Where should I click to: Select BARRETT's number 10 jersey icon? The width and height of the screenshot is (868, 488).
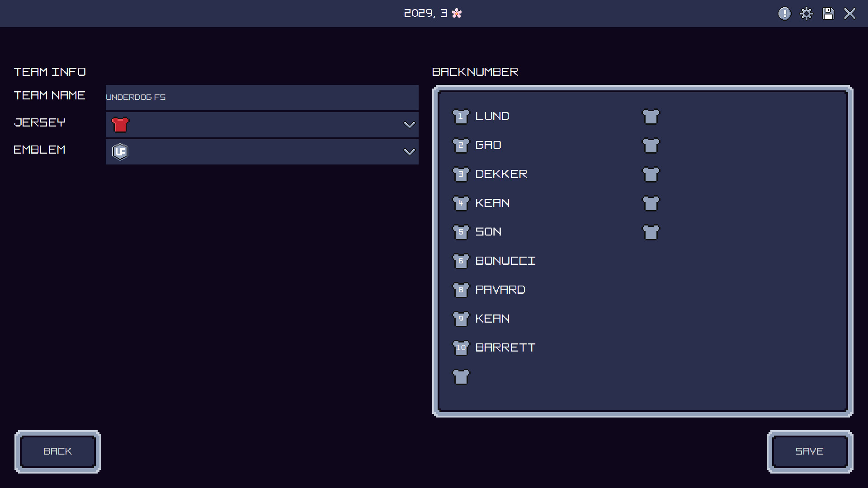click(461, 347)
